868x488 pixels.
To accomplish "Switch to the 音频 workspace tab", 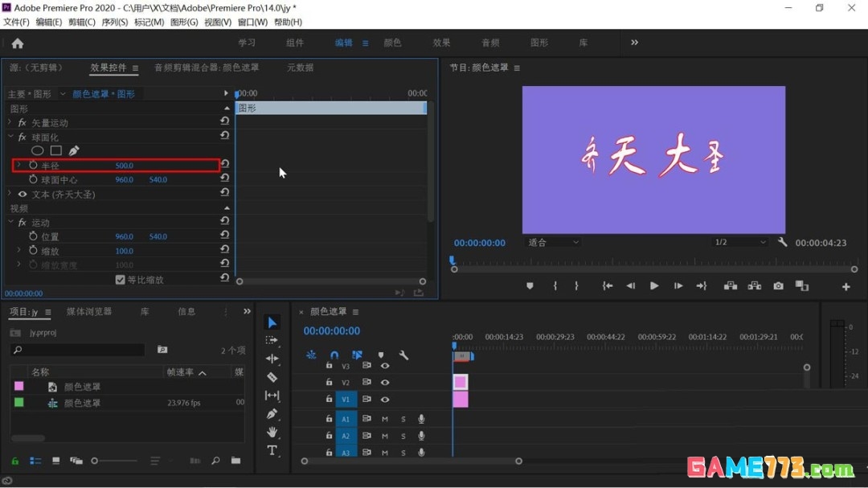I will 491,43.
